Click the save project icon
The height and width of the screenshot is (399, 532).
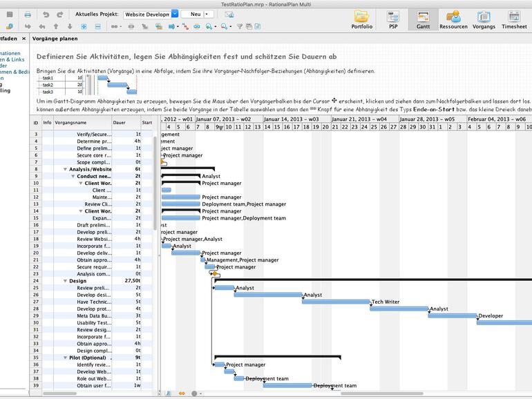(10, 14)
